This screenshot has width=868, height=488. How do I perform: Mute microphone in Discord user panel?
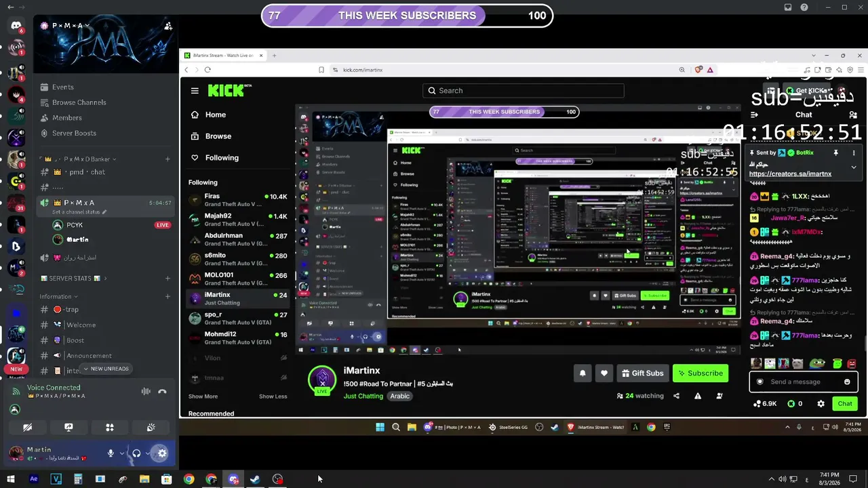pyautogui.click(x=111, y=453)
